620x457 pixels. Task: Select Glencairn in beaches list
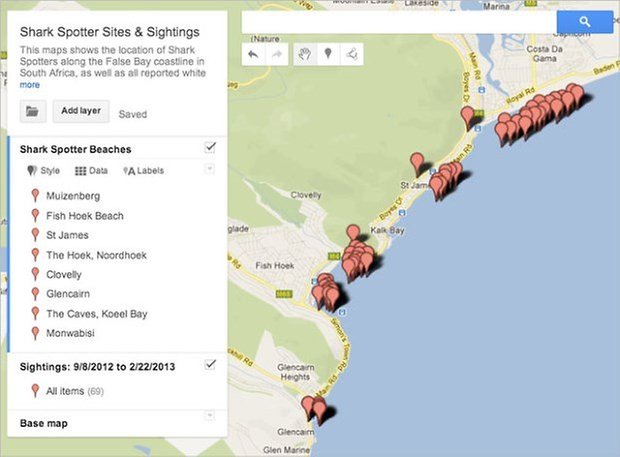pyautogui.click(x=68, y=294)
